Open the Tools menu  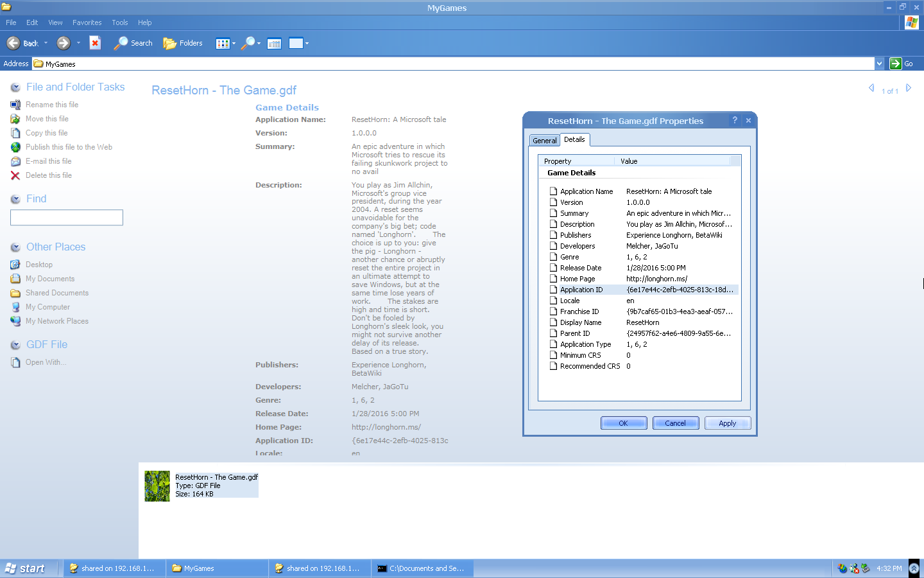coord(120,22)
